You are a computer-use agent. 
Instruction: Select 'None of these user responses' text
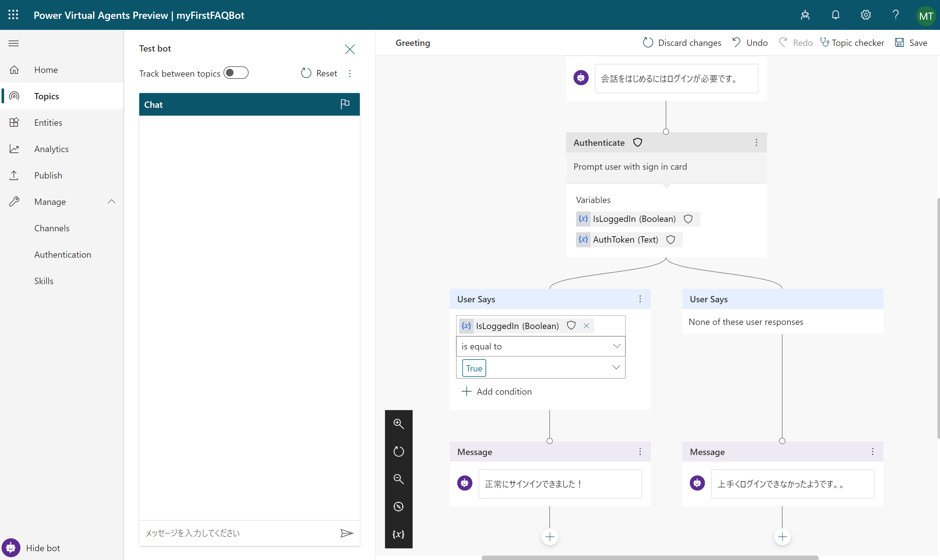point(746,322)
